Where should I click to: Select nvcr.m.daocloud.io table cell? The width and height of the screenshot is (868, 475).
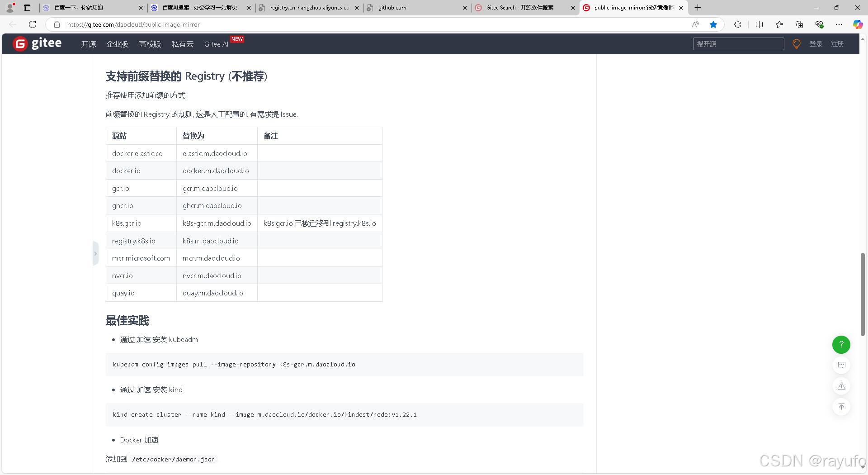point(217,275)
